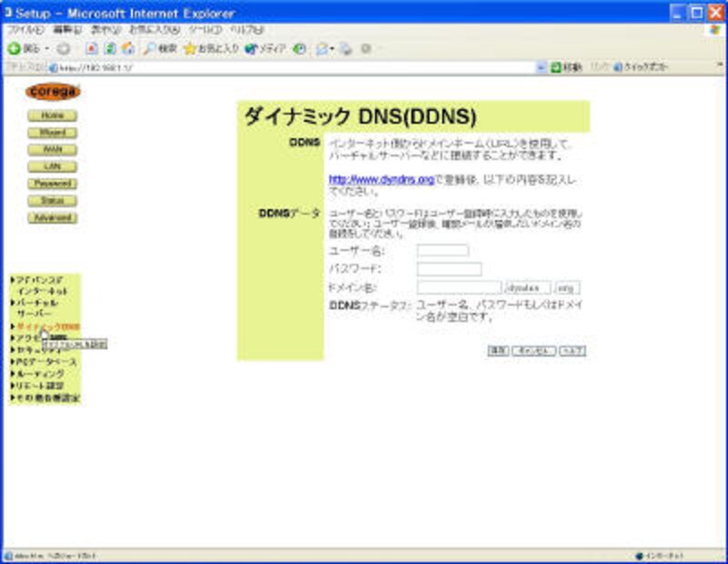Click the browser Back arrow icon
This screenshot has height=564, width=728.
pyautogui.click(x=15, y=48)
